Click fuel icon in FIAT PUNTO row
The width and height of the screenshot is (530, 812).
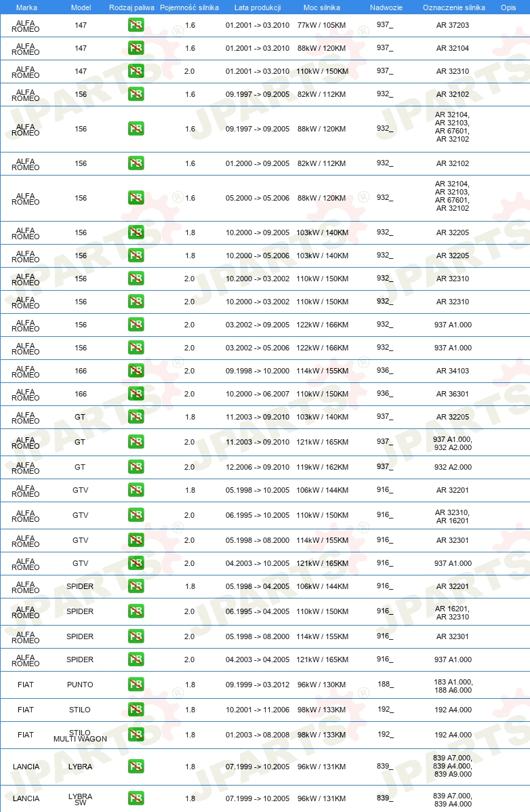click(136, 685)
